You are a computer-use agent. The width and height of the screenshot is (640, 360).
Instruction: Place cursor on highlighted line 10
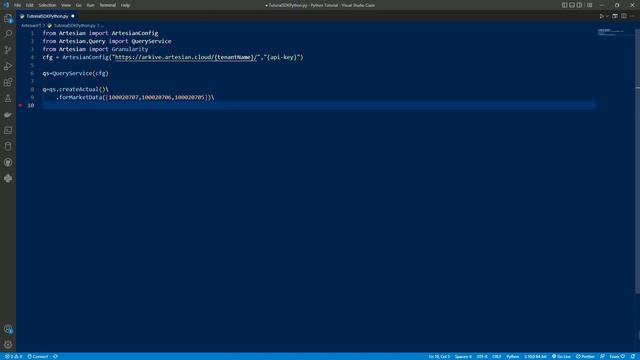pos(318,105)
